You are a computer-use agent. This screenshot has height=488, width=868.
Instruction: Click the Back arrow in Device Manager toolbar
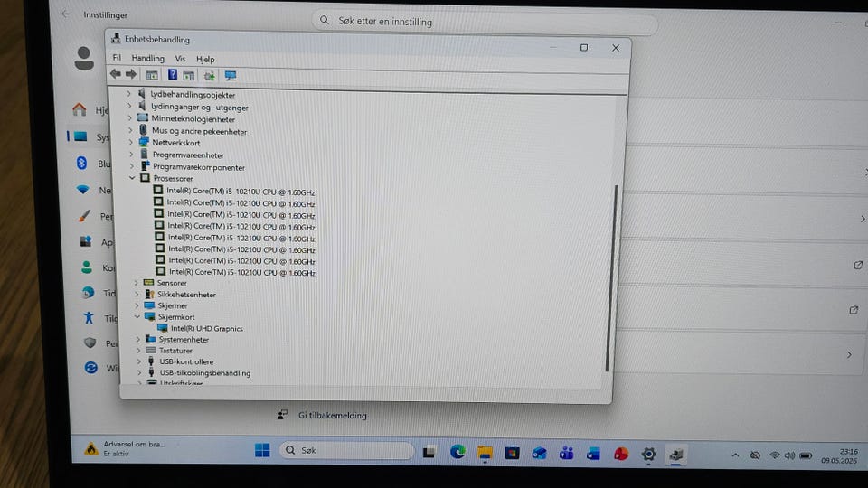click(x=115, y=74)
